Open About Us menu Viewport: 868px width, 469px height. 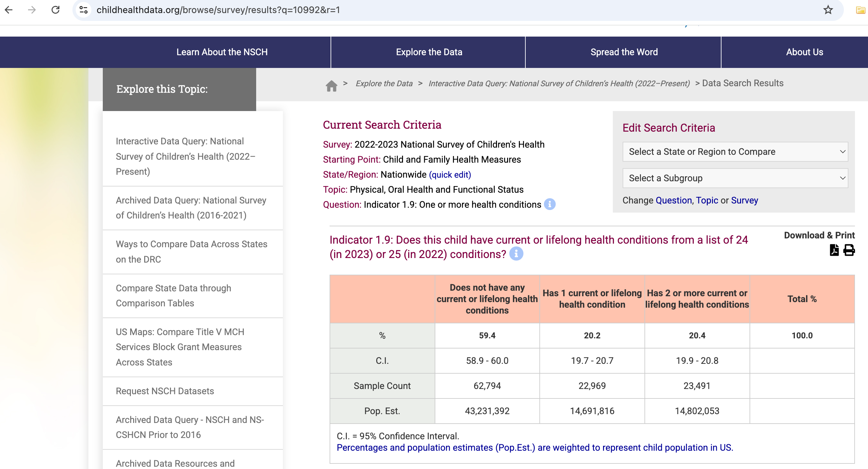coord(804,52)
